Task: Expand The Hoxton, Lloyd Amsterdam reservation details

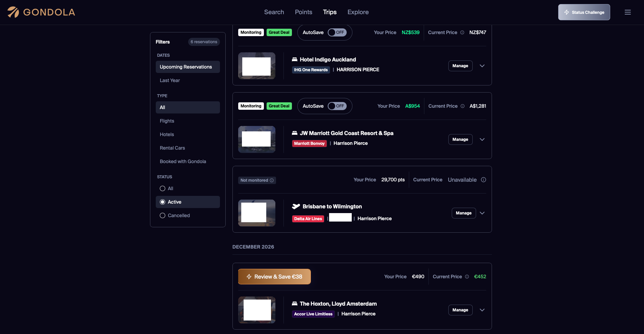Action: point(482,310)
